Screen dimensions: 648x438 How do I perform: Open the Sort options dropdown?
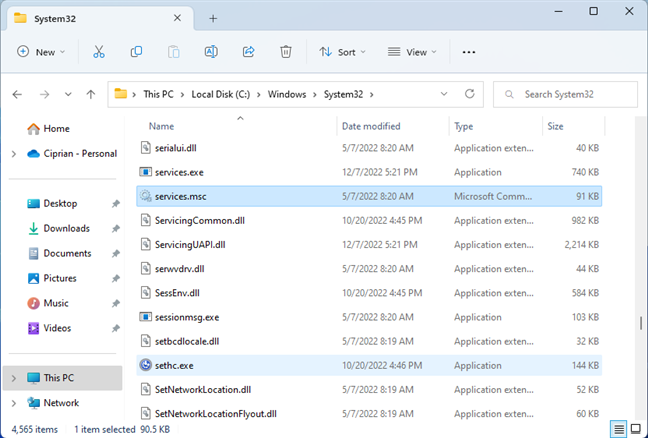tap(342, 52)
